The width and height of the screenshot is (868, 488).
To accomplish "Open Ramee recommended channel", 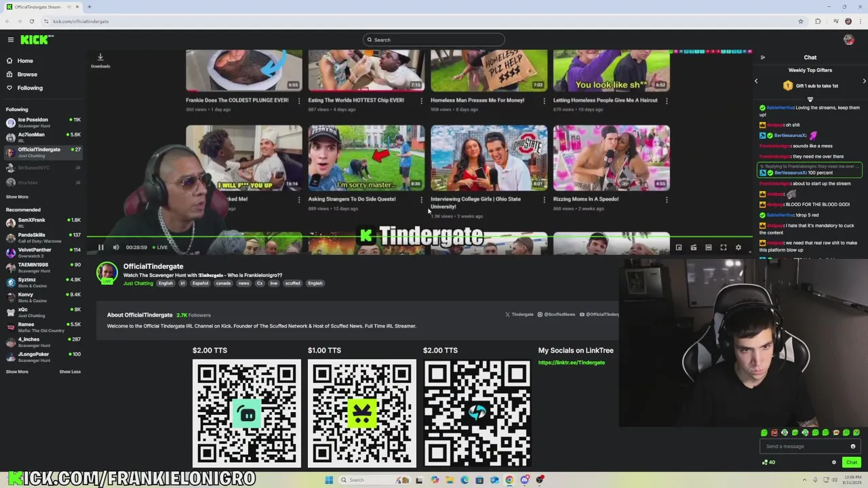I will (x=43, y=327).
